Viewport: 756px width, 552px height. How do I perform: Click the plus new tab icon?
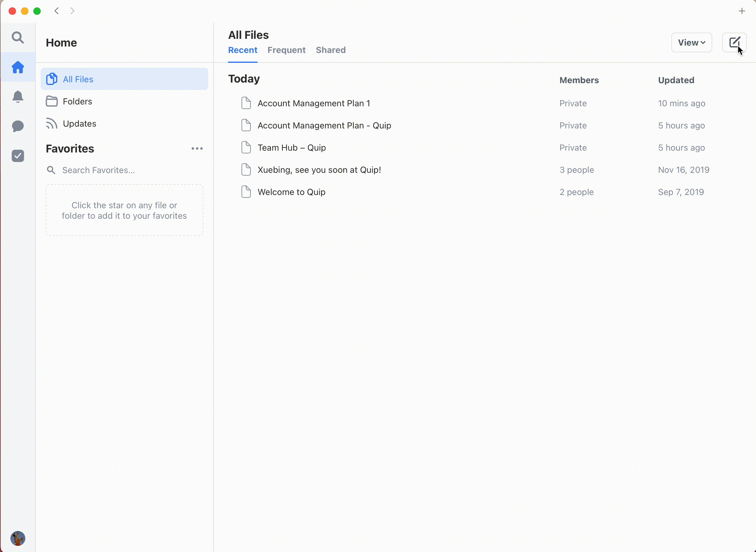[742, 11]
